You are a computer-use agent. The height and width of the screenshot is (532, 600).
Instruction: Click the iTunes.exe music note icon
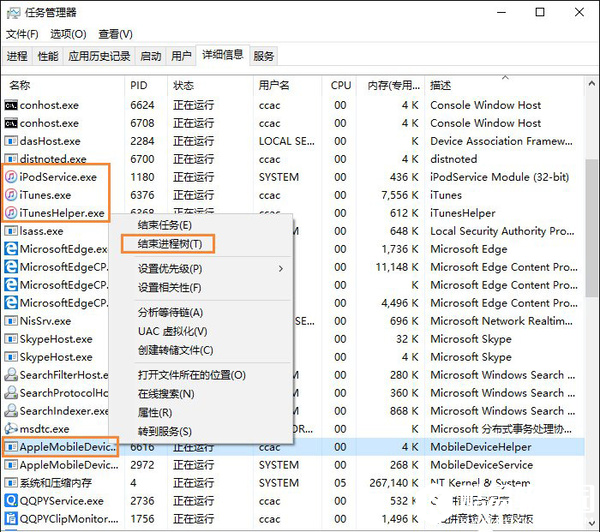[11, 195]
